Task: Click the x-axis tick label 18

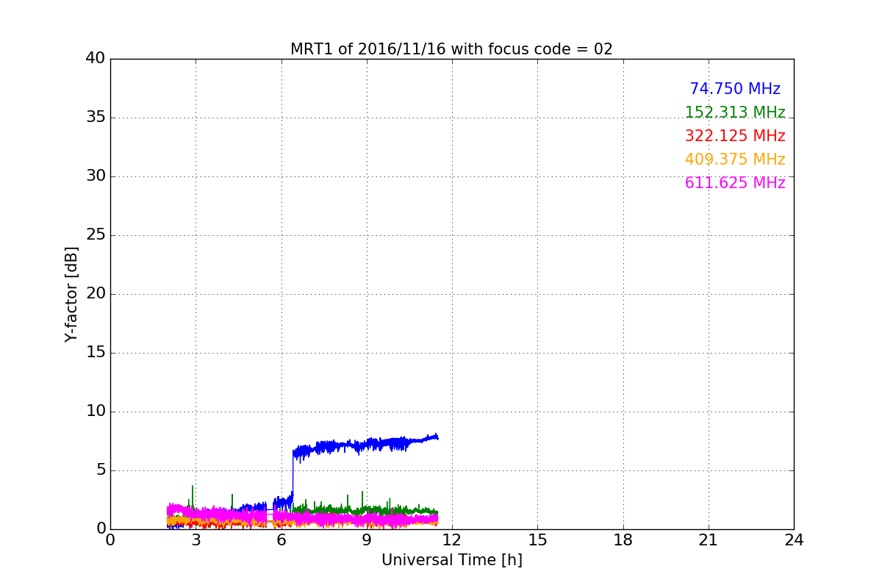Action: tap(623, 540)
